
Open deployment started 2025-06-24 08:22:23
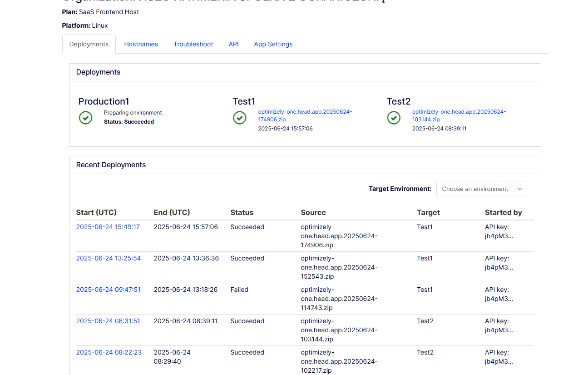point(109,352)
